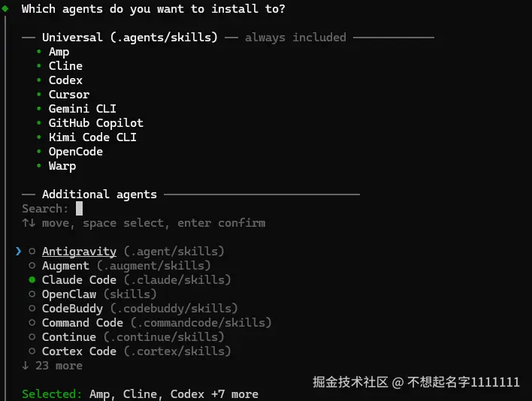Toggle the Cortex Code agent checkbox
The height and width of the screenshot is (401, 532).
point(32,351)
